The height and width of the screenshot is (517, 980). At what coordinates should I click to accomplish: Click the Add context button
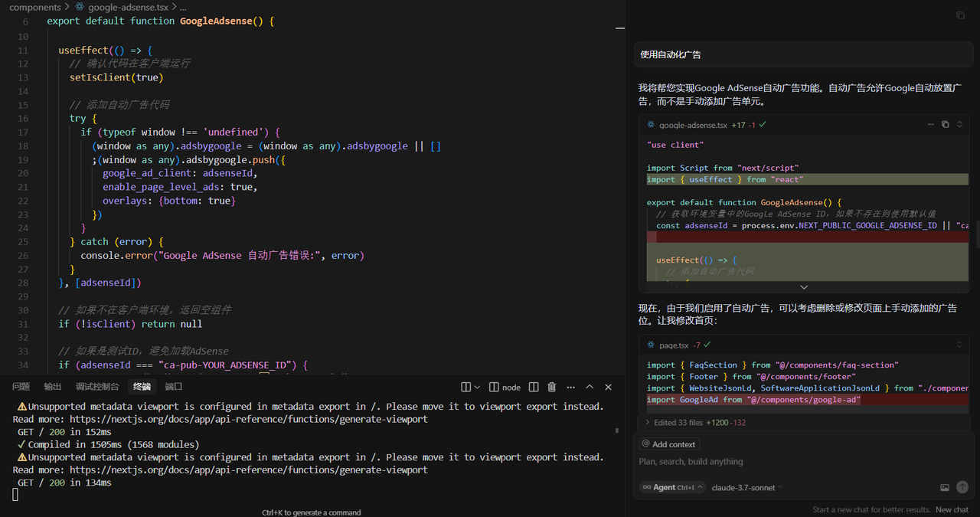668,444
